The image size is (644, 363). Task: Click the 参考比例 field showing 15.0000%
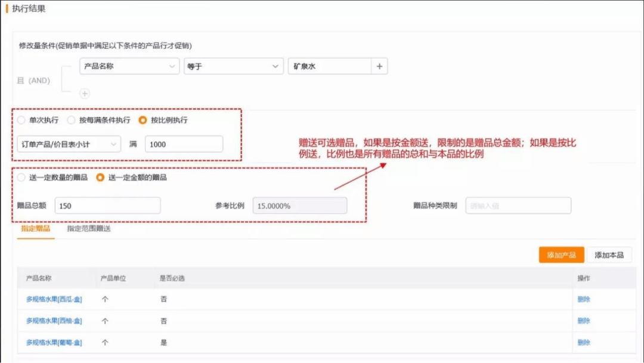pos(300,206)
